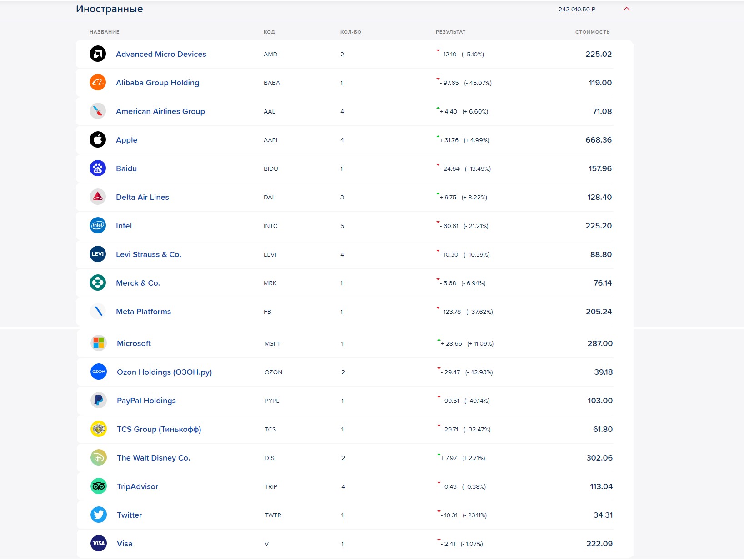This screenshot has width=744, height=560.
Task: Click the Visa logo icon
Action: (99, 544)
